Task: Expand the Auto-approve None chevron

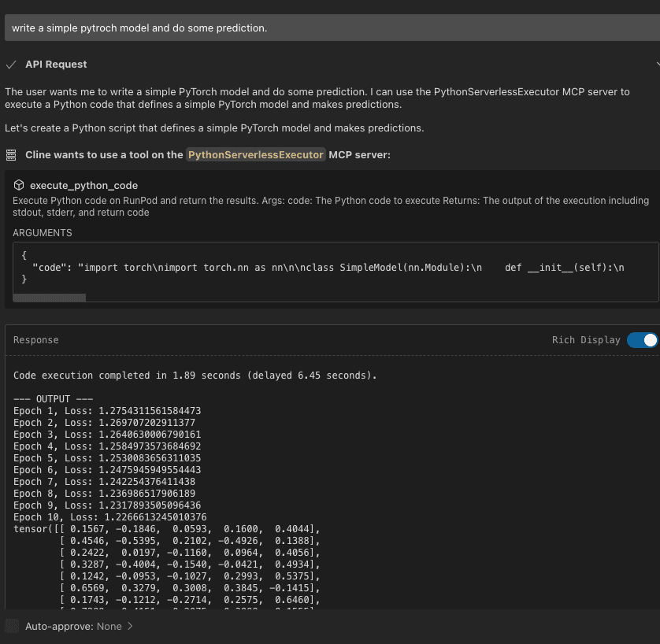Action: pos(131,626)
